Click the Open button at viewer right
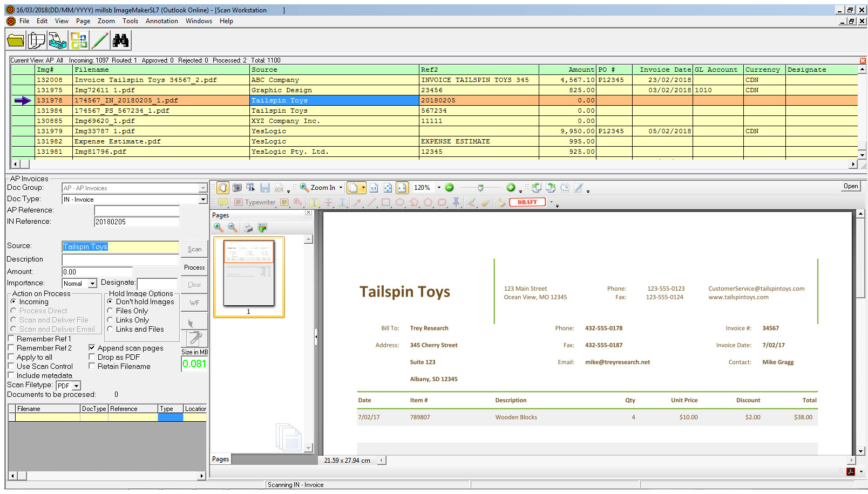This screenshot has height=494, width=868. [x=851, y=186]
